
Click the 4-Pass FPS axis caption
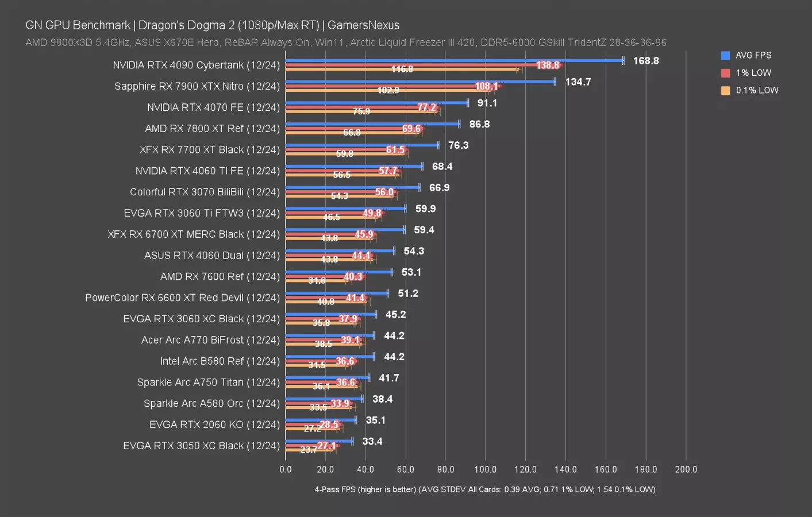click(484, 489)
